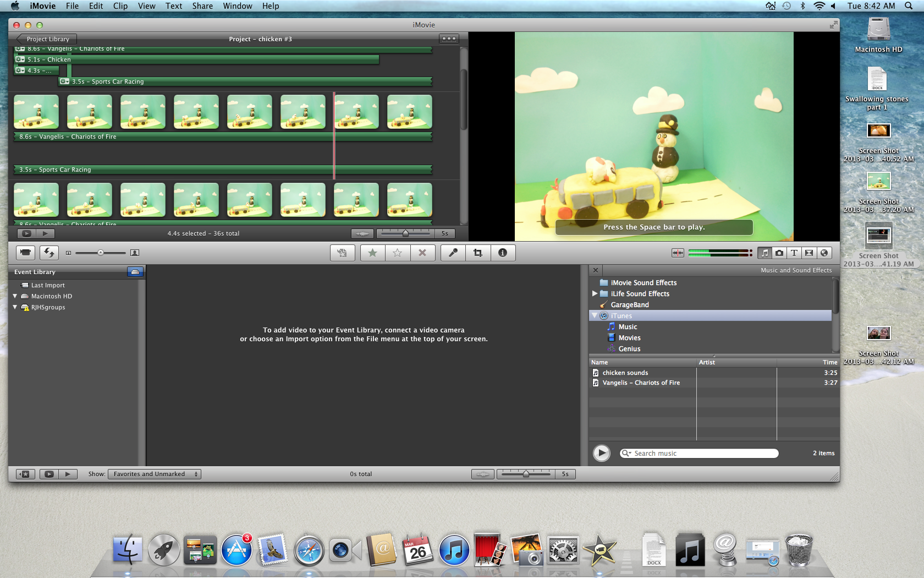Close the Music and Sound Effects browser

click(595, 270)
